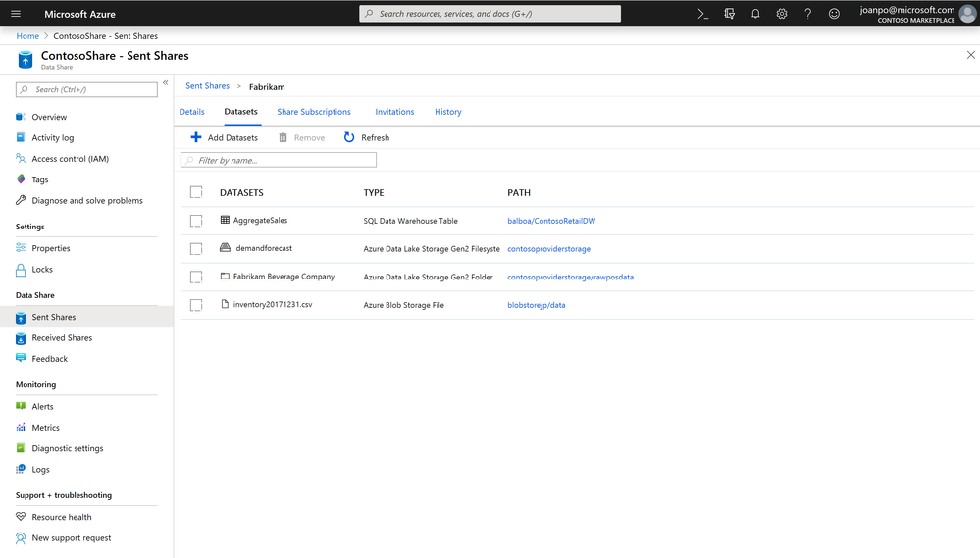Open the help question mark

(808, 14)
